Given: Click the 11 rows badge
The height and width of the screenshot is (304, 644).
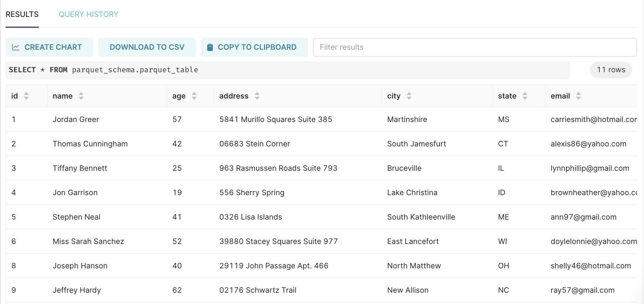Looking at the screenshot, I should click(611, 70).
